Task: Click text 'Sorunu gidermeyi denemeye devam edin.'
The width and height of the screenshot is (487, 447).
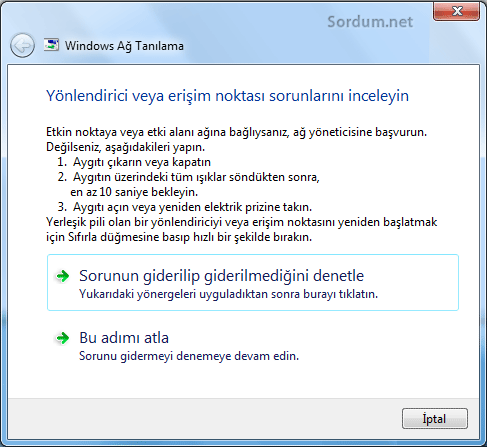Action: (x=189, y=356)
